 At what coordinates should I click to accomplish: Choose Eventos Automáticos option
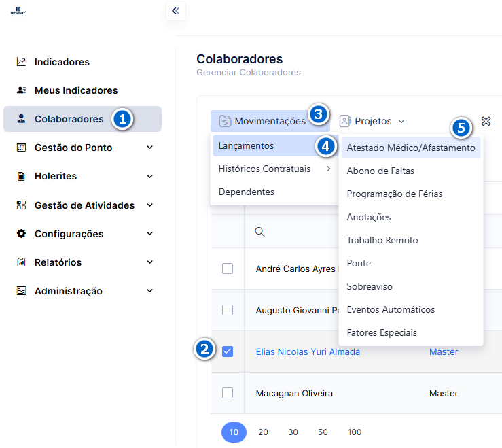[x=411, y=309]
